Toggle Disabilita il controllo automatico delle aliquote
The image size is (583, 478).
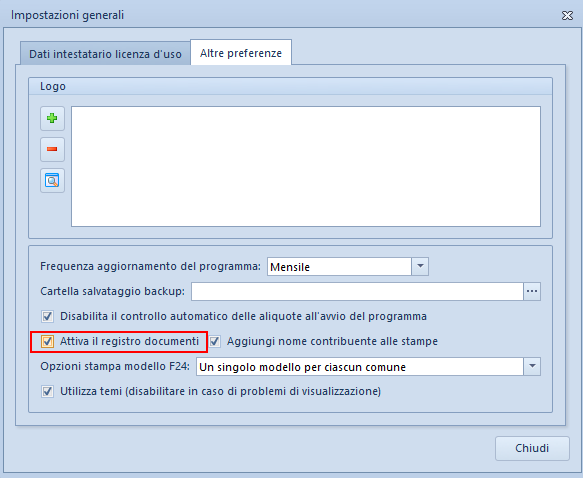pos(47,317)
